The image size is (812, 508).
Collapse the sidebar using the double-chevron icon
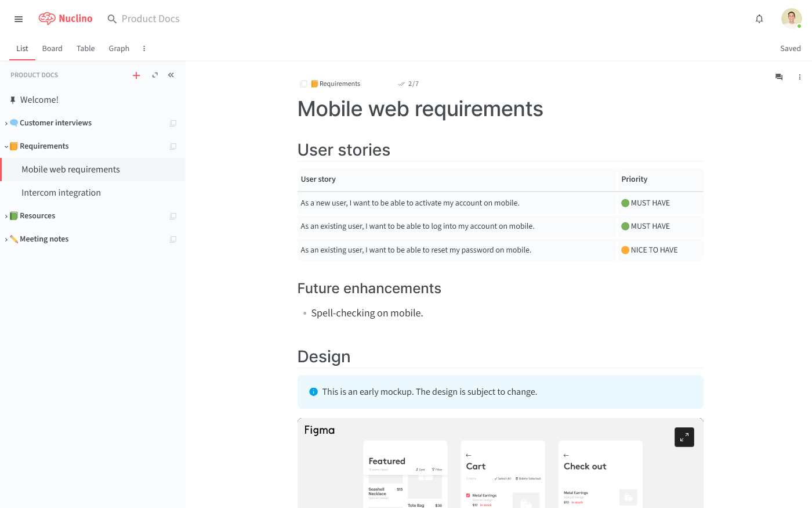tap(171, 75)
